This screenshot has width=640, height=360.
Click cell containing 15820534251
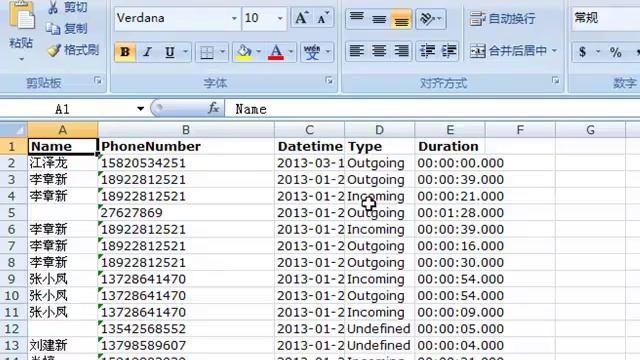coord(186,163)
